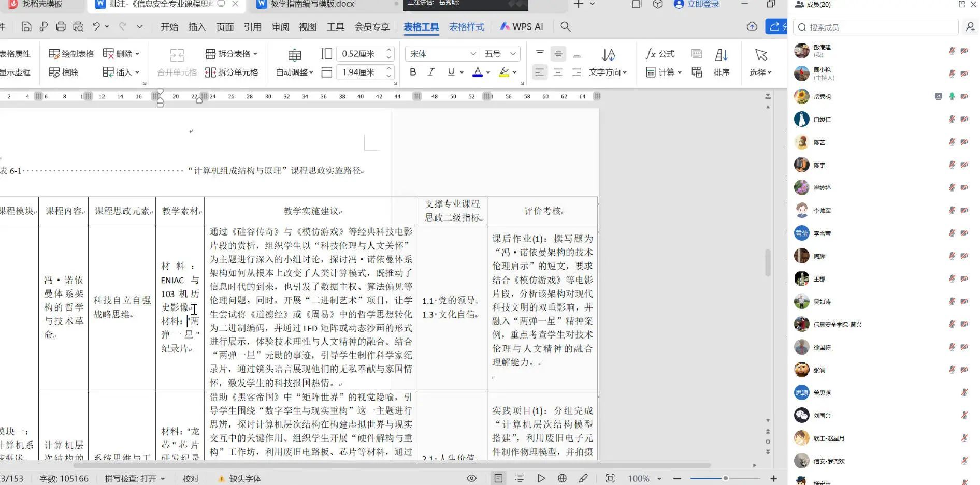
Task: Click the 擦除 eraser tool
Action: point(63,72)
